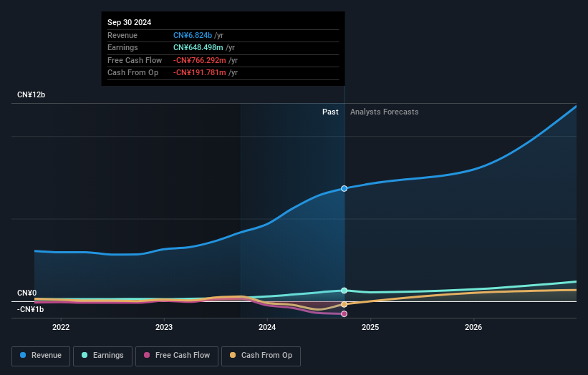Click the CN¥0 y-axis label
This screenshot has width=588, height=375.
pyautogui.click(x=27, y=293)
